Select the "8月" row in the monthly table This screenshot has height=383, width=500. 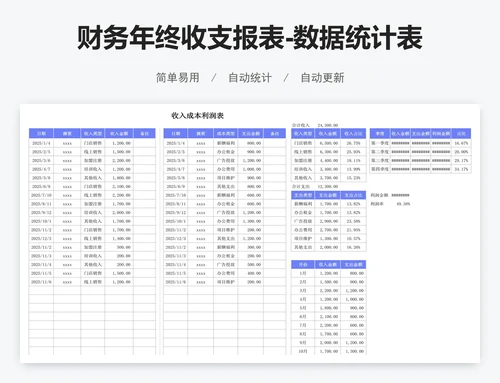click(329, 334)
